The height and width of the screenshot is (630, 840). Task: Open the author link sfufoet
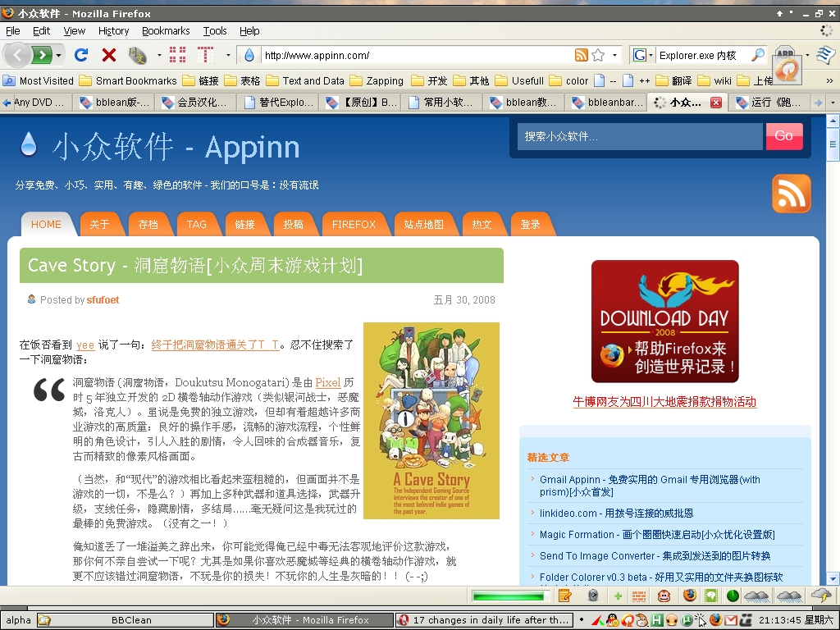coord(103,300)
